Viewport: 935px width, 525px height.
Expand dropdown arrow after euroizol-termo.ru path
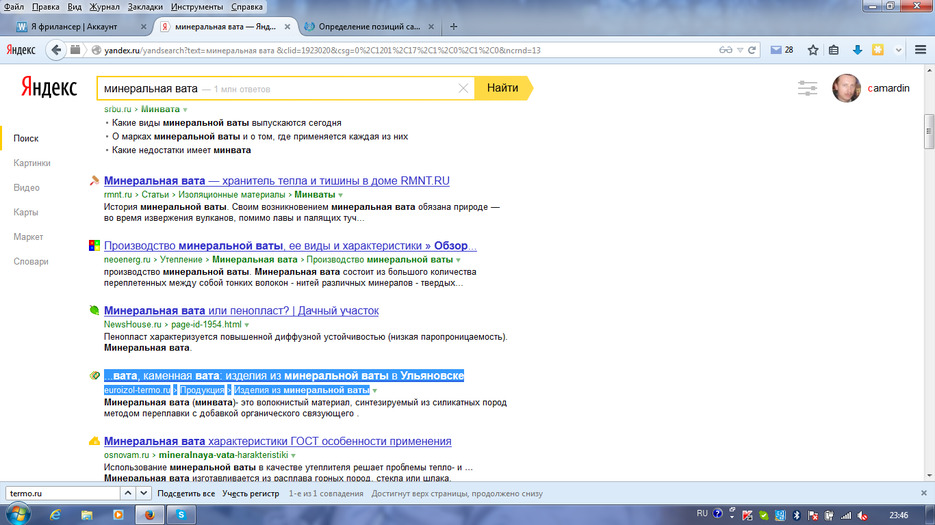(x=374, y=391)
